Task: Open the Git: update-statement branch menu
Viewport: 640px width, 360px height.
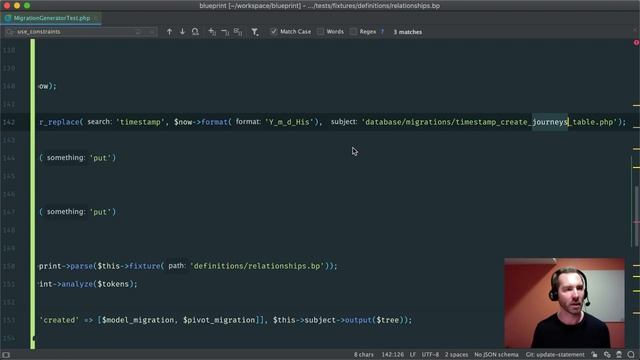Action: coord(555,355)
